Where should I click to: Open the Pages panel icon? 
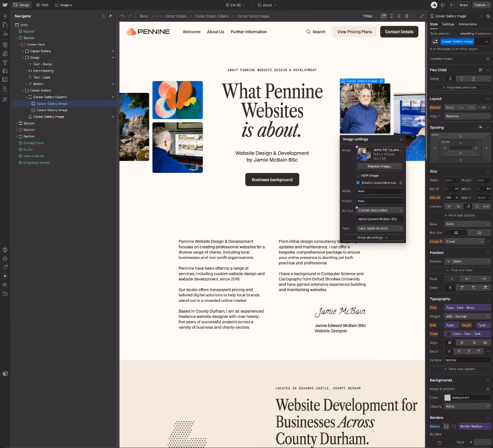point(5,25)
